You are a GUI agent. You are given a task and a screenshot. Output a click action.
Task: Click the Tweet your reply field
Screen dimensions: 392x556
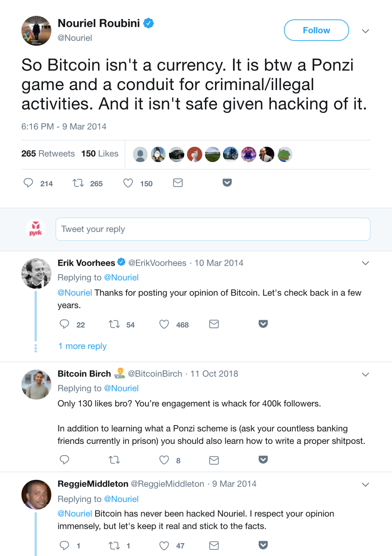click(x=213, y=229)
